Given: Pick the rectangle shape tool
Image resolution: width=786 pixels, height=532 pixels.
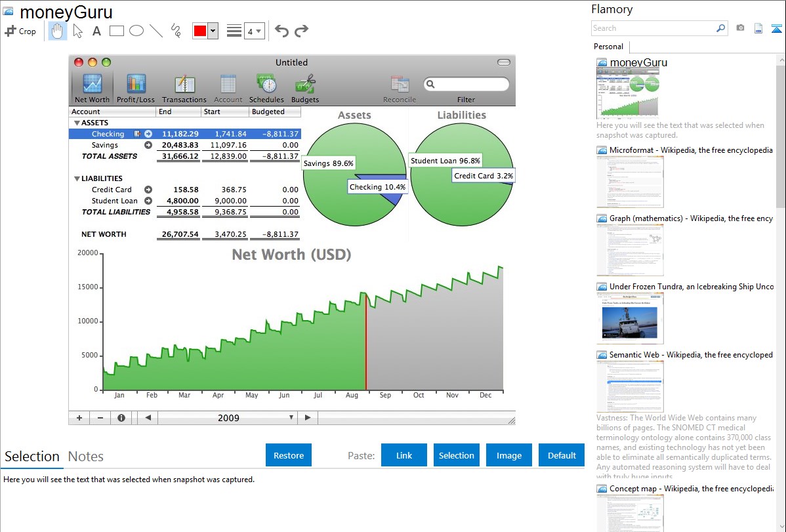Looking at the screenshot, I should coord(117,31).
